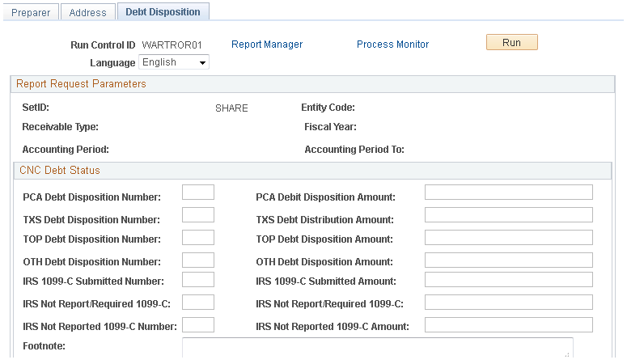This screenshot has width=627, height=364.
Task: Focus the IRS 1099-C Submitted Number field
Action: (198, 280)
